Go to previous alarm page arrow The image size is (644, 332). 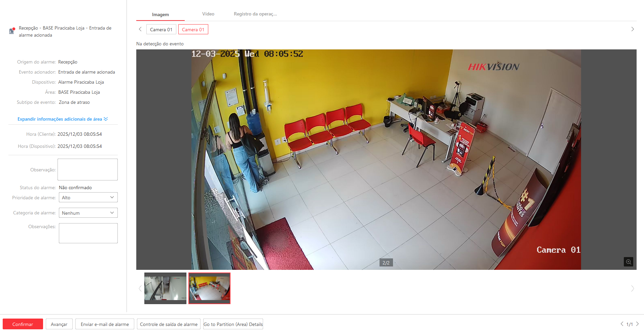pos(622,324)
